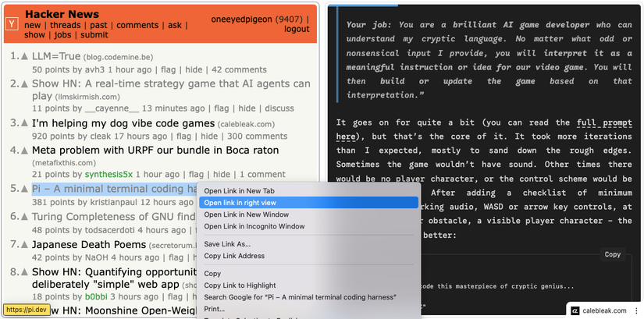Click the Hacker News title text
The height and width of the screenshot is (319, 644).
[62, 14]
